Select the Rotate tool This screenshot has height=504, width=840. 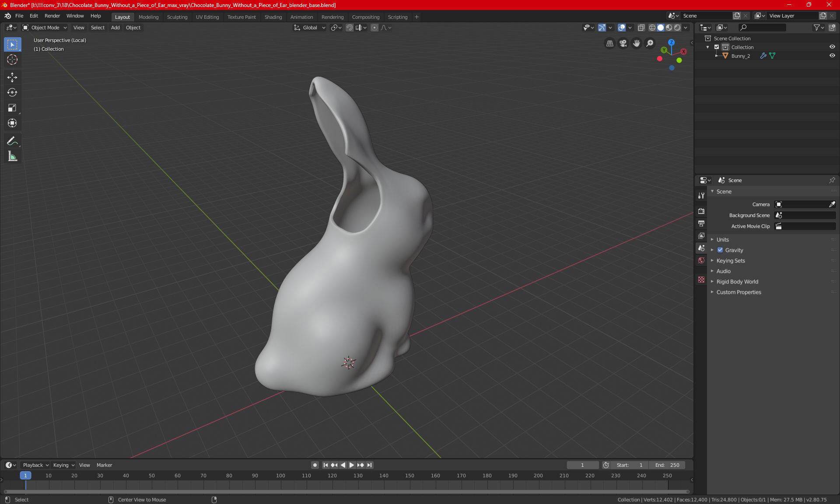coord(12,93)
